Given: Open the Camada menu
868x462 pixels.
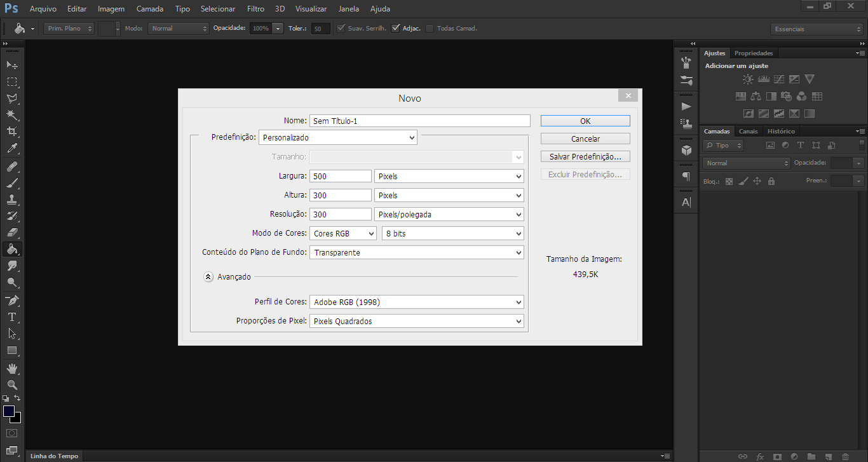Looking at the screenshot, I should 150,9.
